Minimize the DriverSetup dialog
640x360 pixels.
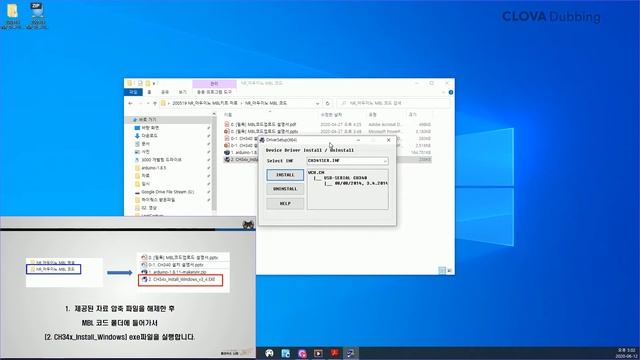pyautogui.click(x=358, y=140)
